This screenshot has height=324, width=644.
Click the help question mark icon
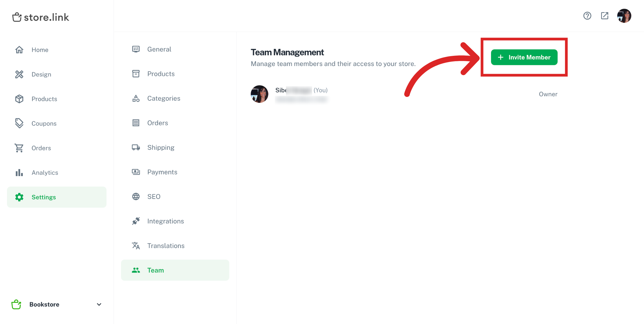coord(587,16)
